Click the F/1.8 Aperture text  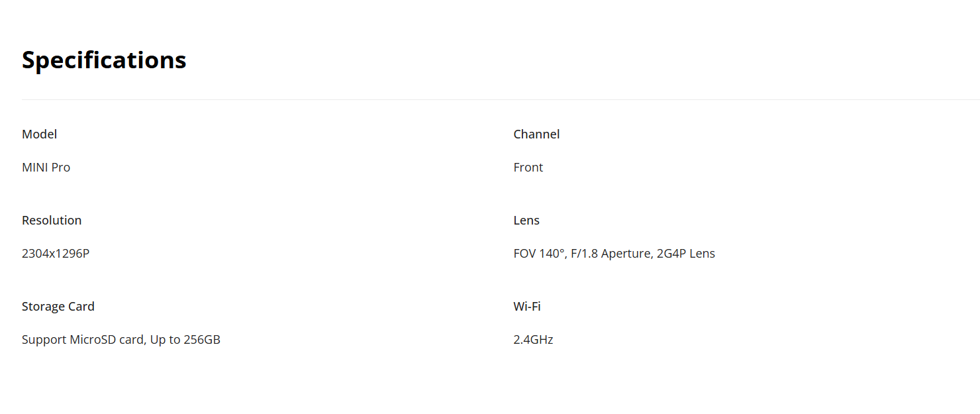coord(612,254)
